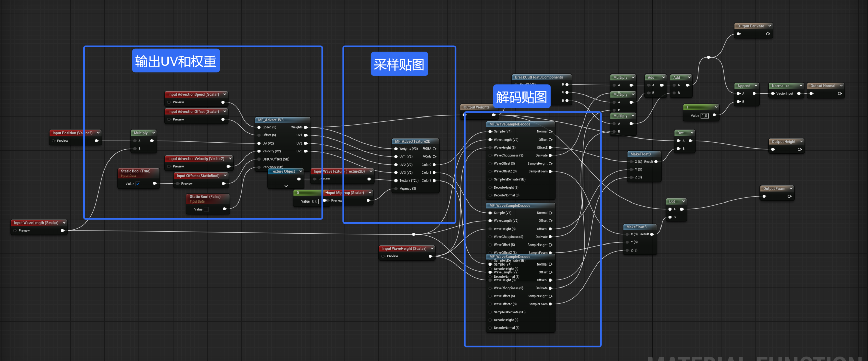Select the 输出UV和权重 comment label
Screen dimensions: 868x361
(x=176, y=61)
